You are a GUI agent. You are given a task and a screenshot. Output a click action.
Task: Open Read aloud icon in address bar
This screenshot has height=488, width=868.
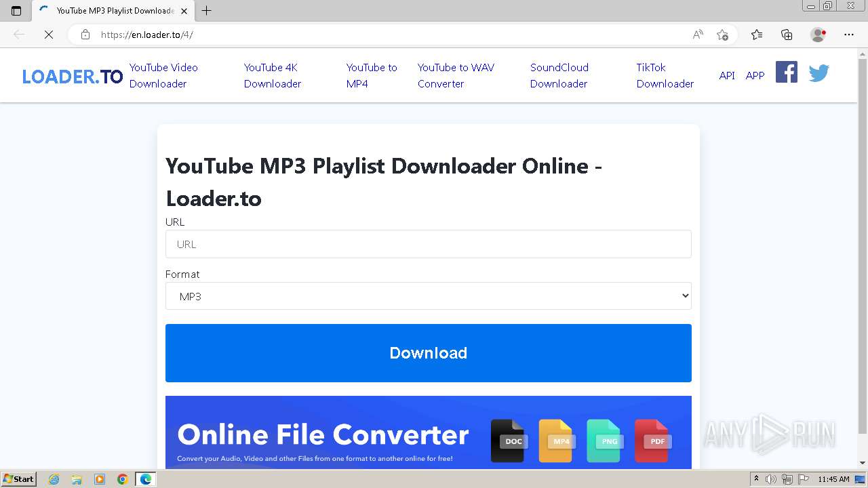tap(698, 35)
